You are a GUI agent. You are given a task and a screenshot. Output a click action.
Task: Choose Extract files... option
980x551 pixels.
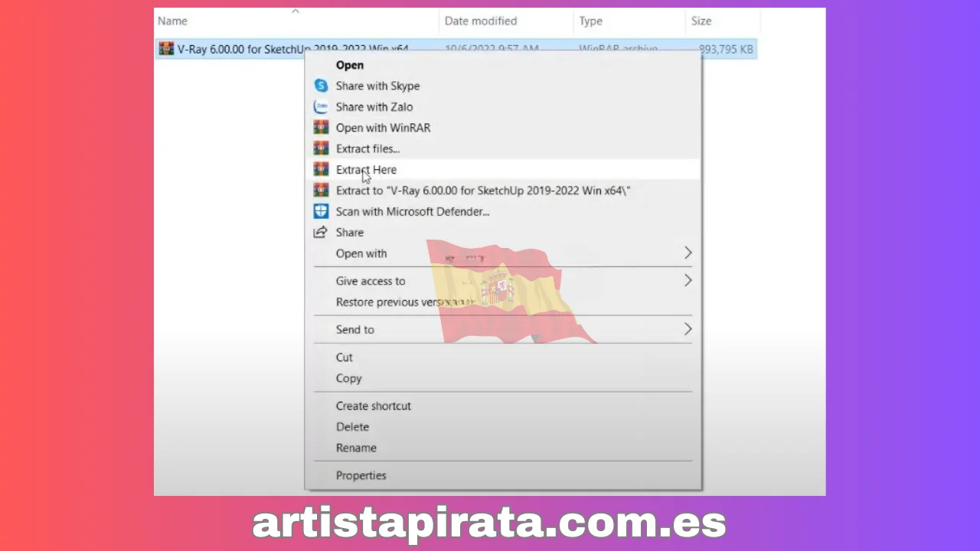[x=367, y=148]
